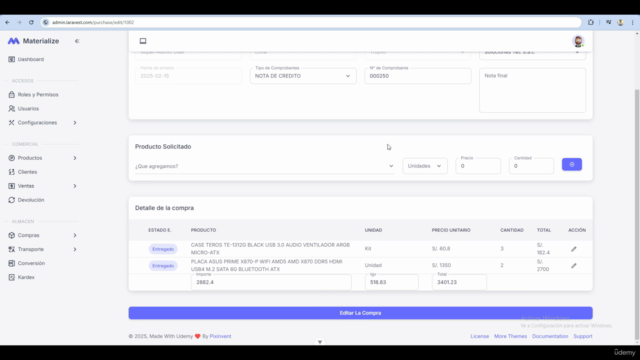This screenshot has width=640, height=360.
Task: Click the Fecha de emisión field
Action: (188, 76)
